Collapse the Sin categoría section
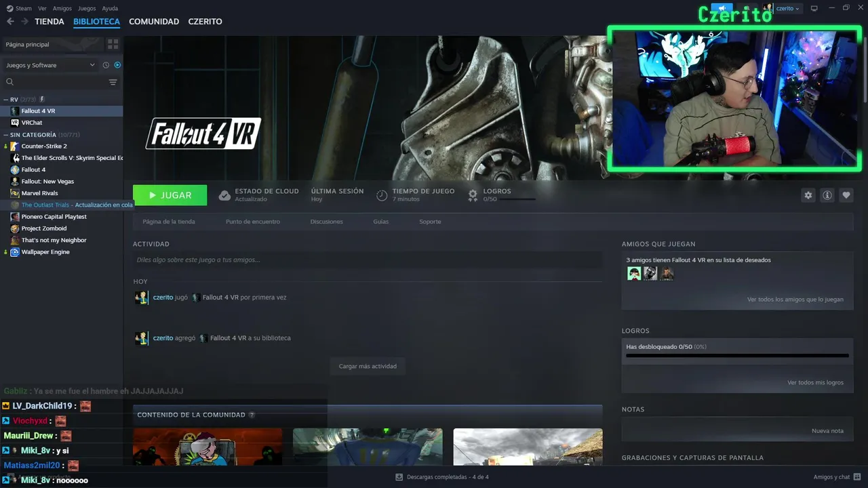Image resolution: width=868 pixels, height=488 pixels. click(6, 135)
